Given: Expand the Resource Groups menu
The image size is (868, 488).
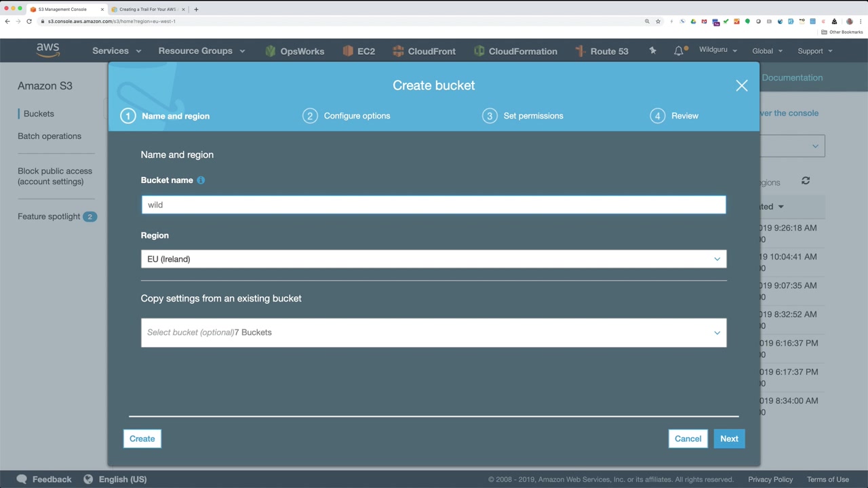Looking at the screenshot, I should coord(201,51).
